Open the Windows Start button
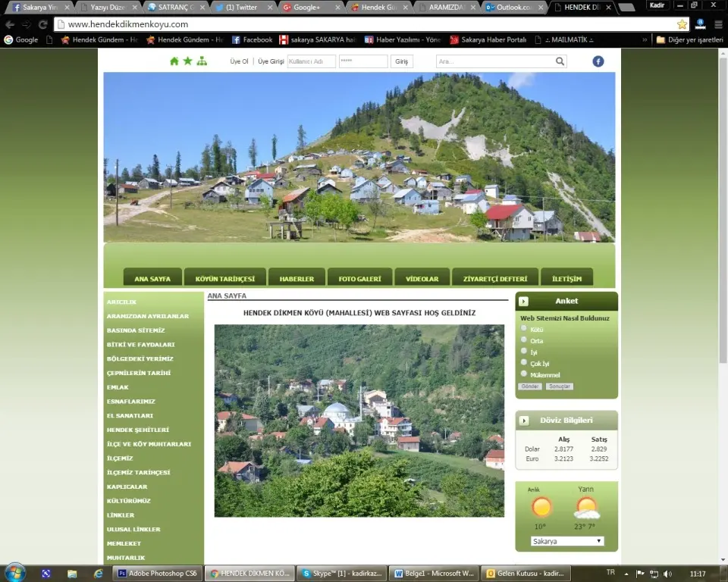 tap(14, 573)
